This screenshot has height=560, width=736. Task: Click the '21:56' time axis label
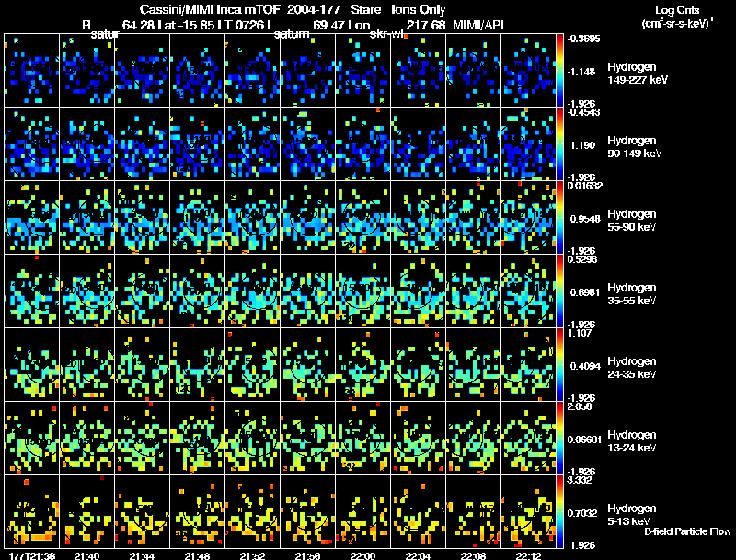point(307,555)
